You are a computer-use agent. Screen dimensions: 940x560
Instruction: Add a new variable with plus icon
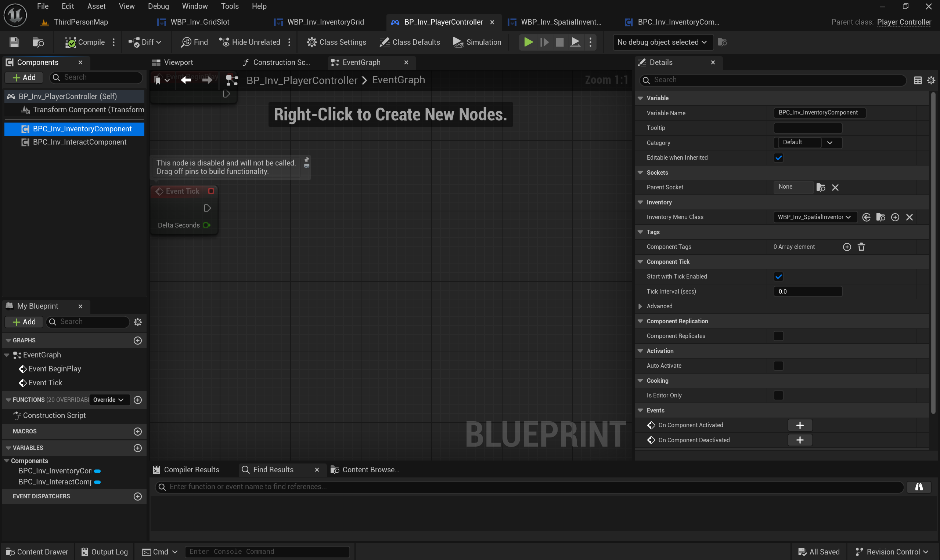(138, 448)
